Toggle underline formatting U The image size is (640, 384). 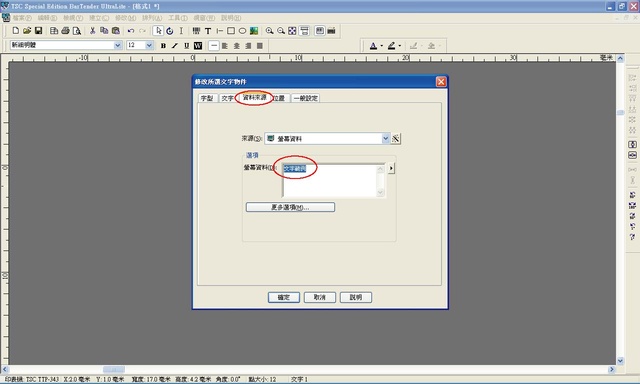tap(187, 46)
